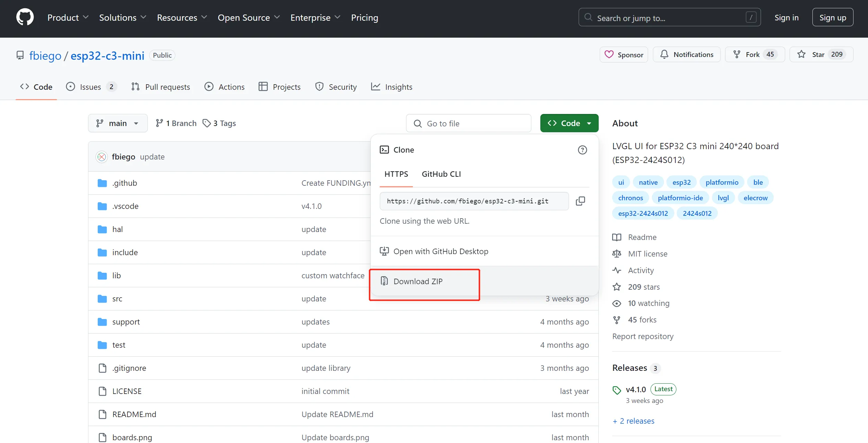Image resolution: width=868 pixels, height=443 pixels.
Task: Click the lvgl topic tag
Action: coord(723,198)
